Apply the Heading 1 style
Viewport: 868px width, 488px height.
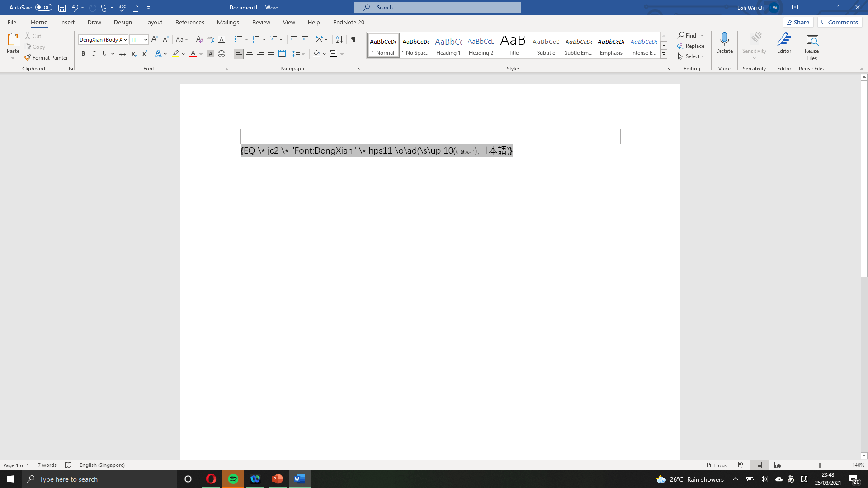click(x=448, y=46)
